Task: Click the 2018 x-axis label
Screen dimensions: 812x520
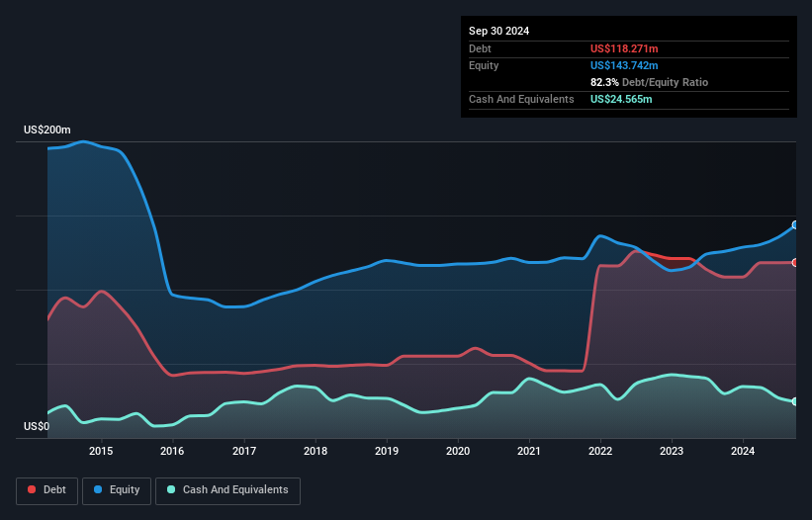Action: pos(316,451)
